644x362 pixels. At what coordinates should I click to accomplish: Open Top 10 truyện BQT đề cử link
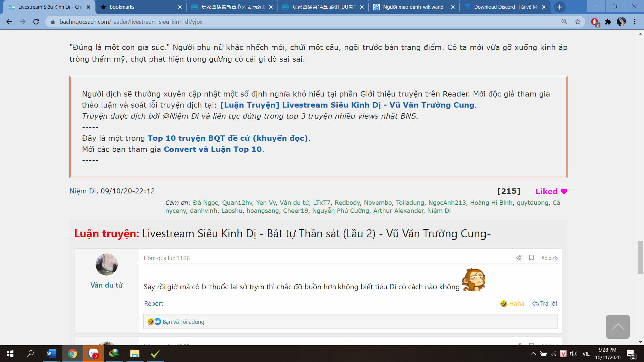point(228,138)
